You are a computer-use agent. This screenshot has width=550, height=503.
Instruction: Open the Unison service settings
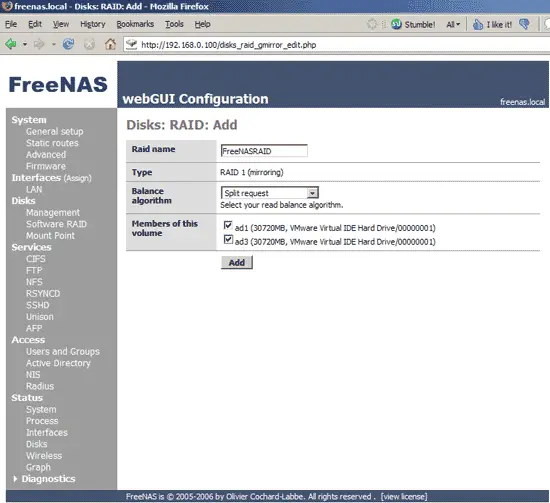(40, 317)
